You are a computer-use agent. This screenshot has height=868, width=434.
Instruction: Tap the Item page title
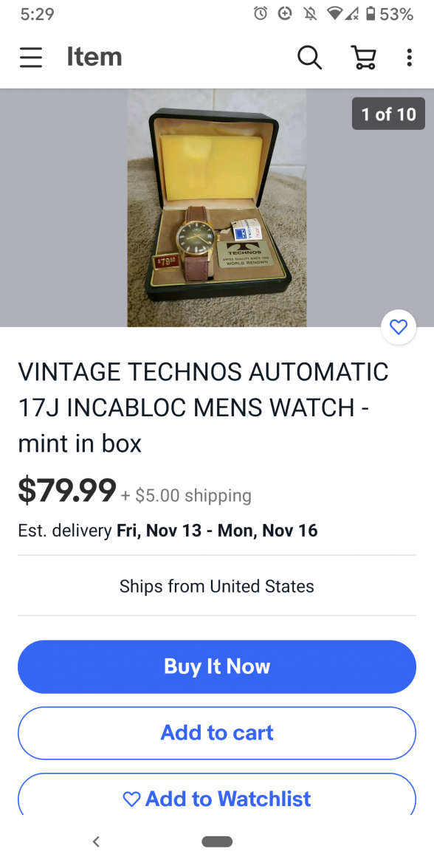pyautogui.click(x=94, y=57)
